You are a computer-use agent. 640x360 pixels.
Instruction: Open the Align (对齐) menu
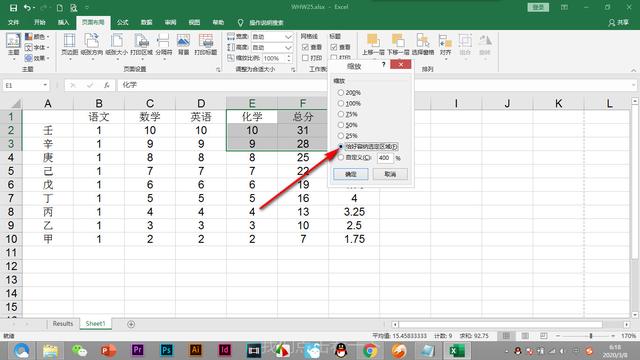coord(445,45)
